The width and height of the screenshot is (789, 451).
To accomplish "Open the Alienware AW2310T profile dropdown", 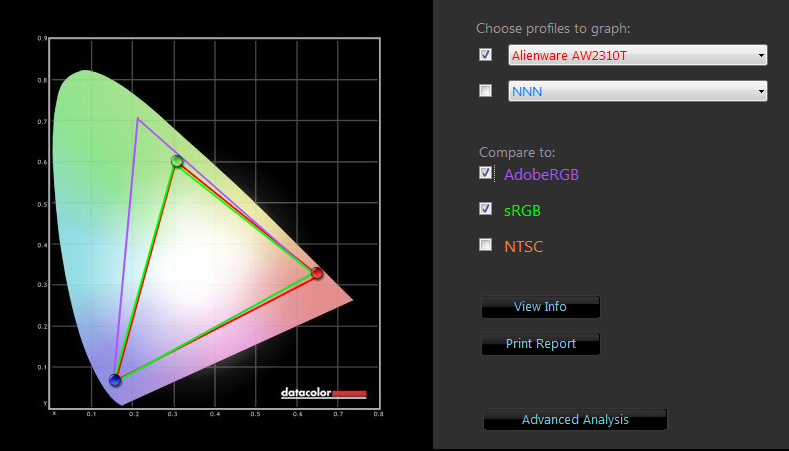I will point(637,55).
